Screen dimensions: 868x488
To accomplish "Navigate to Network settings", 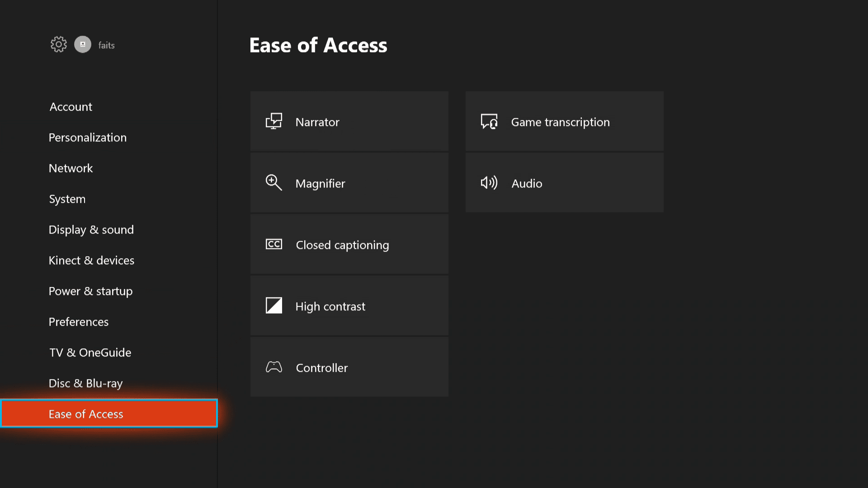I will 71,168.
